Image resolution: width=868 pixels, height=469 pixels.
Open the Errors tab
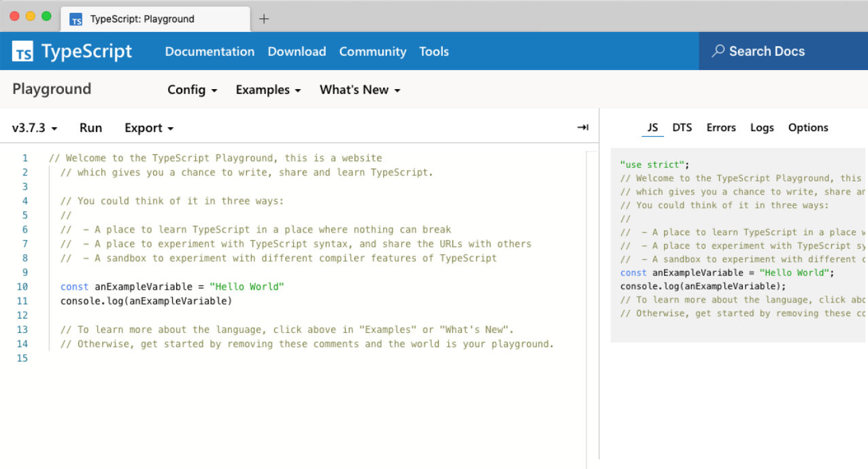721,127
